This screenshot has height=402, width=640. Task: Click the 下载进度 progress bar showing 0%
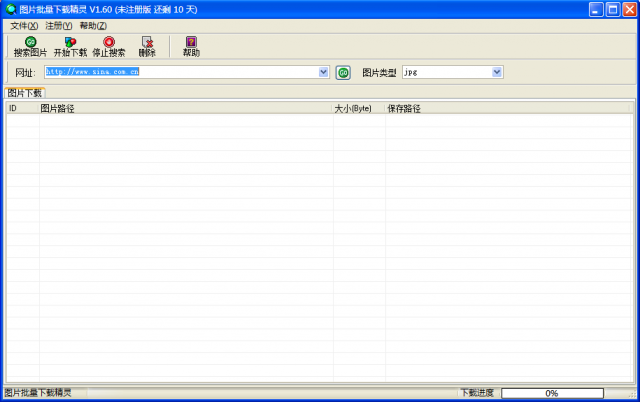pos(552,393)
